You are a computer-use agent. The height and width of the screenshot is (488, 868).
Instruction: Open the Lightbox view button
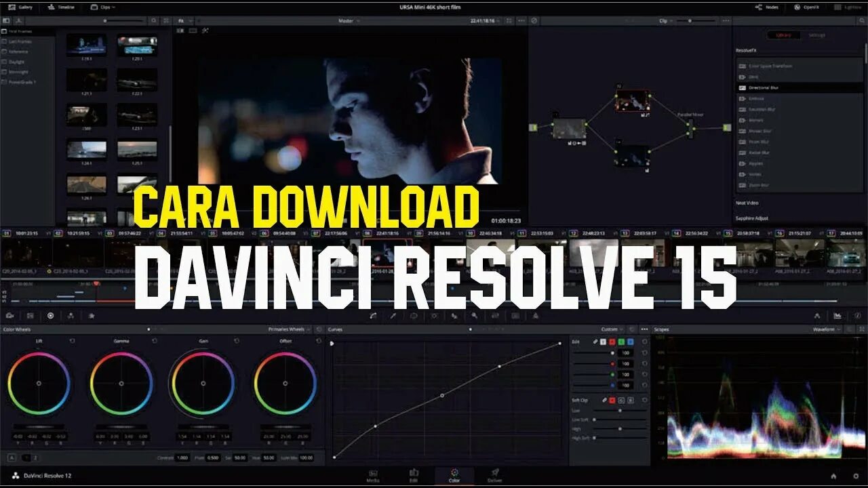click(x=849, y=7)
